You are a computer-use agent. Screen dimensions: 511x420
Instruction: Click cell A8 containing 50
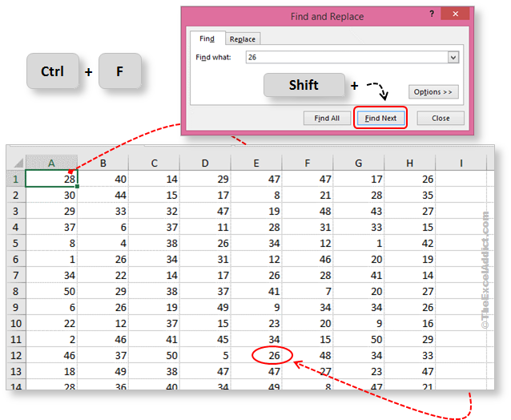coord(51,291)
